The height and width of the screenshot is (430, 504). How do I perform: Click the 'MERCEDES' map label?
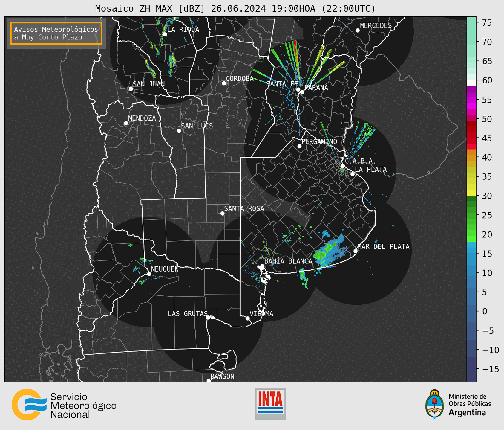(376, 25)
